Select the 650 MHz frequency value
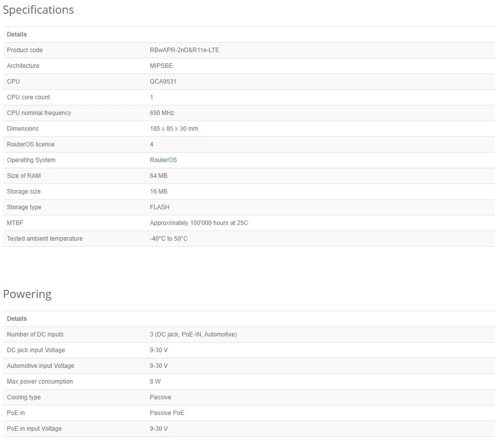501x448 pixels. 162,113
